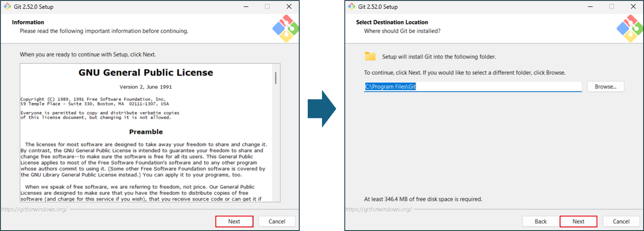Click the 'Version 2, June 1991' text
Screen dimensions: 644x231
[146, 87]
